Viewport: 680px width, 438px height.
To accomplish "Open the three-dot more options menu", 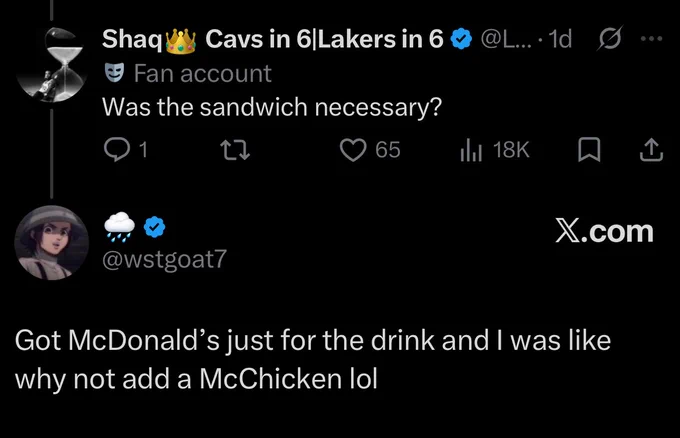I will (x=651, y=39).
